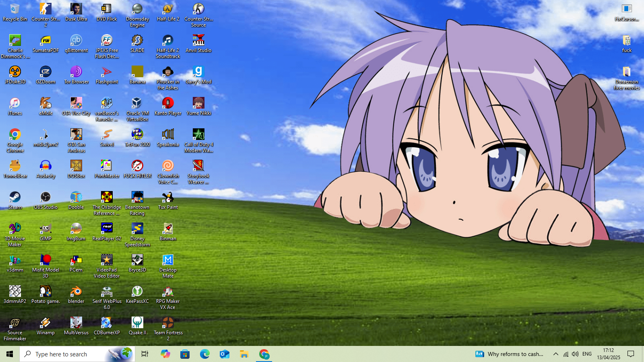This screenshot has width=644, height=362.
Task: Switch to the running Chrome taskbar window
Action: click(264, 354)
